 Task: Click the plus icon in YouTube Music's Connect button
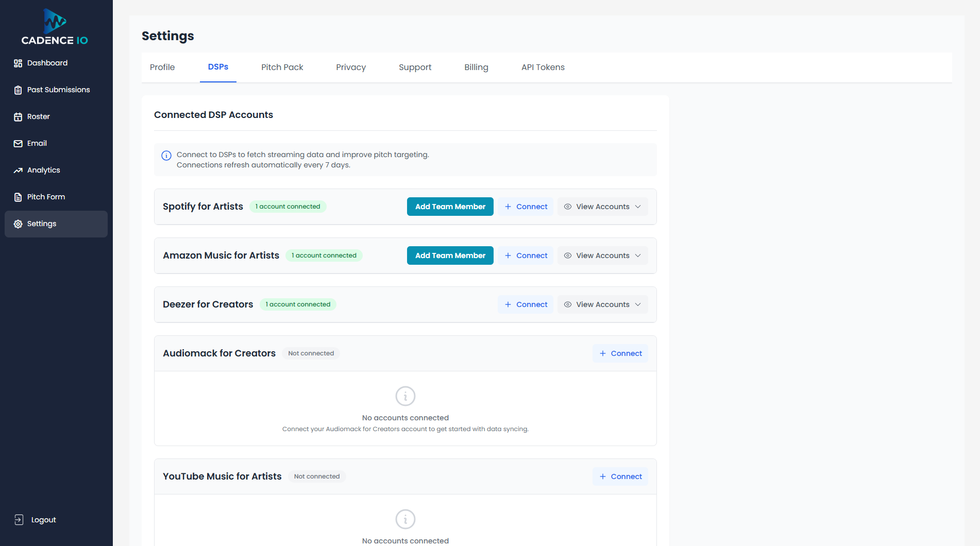point(603,476)
